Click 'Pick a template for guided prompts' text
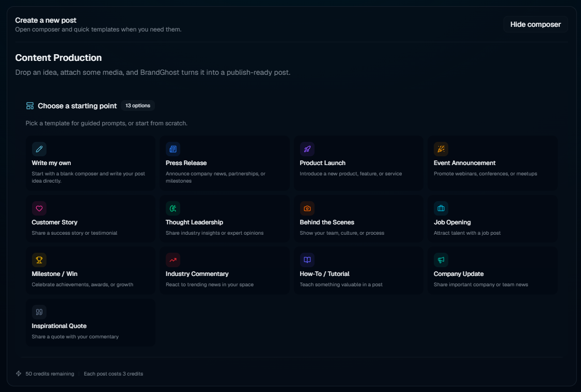Screen dimensions: 581x392 [x=106, y=123]
